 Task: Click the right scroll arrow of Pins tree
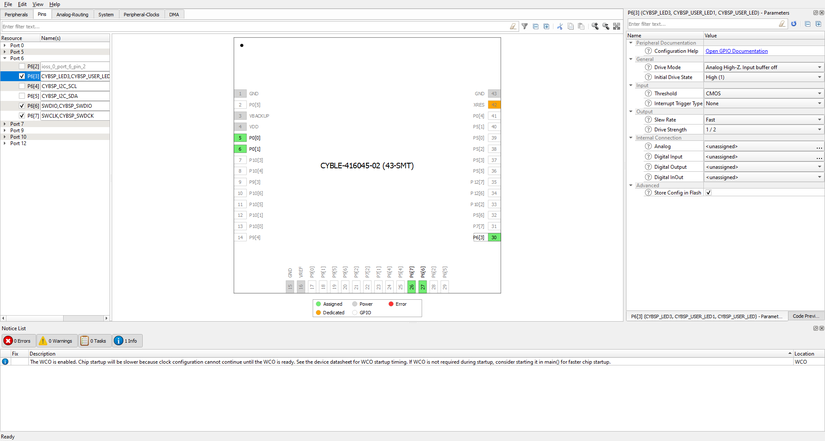tap(106, 318)
